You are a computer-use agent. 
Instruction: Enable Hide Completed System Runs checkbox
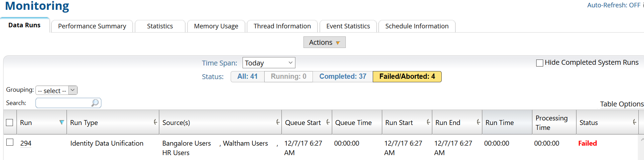(540, 63)
